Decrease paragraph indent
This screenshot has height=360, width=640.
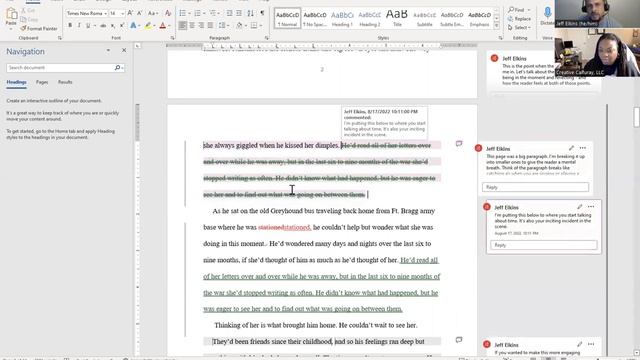[229, 13]
